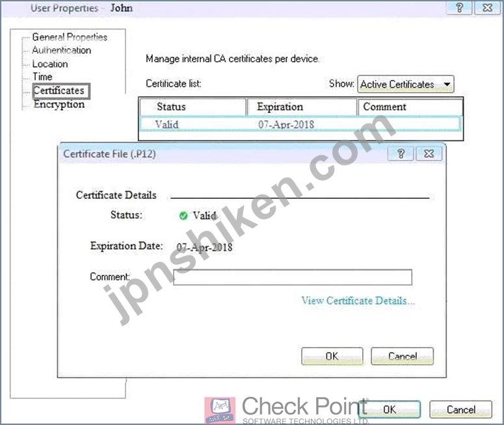Select Time in the tree

[x=42, y=77]
